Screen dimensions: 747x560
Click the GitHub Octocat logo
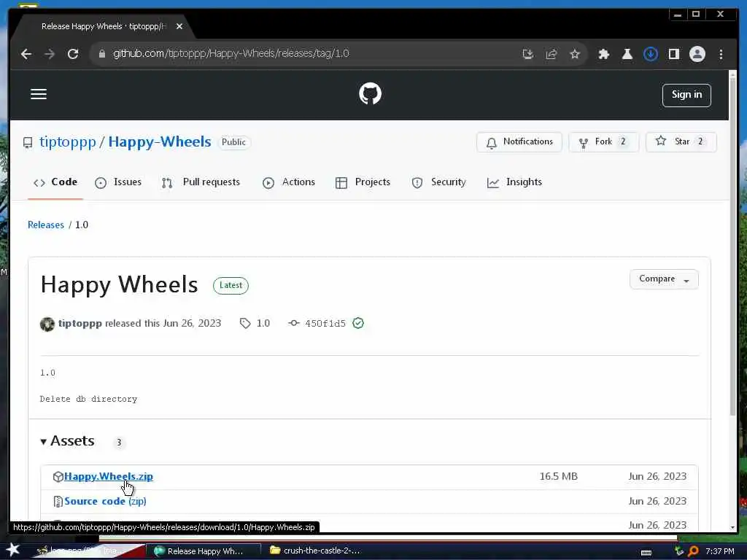click(370, 93)
